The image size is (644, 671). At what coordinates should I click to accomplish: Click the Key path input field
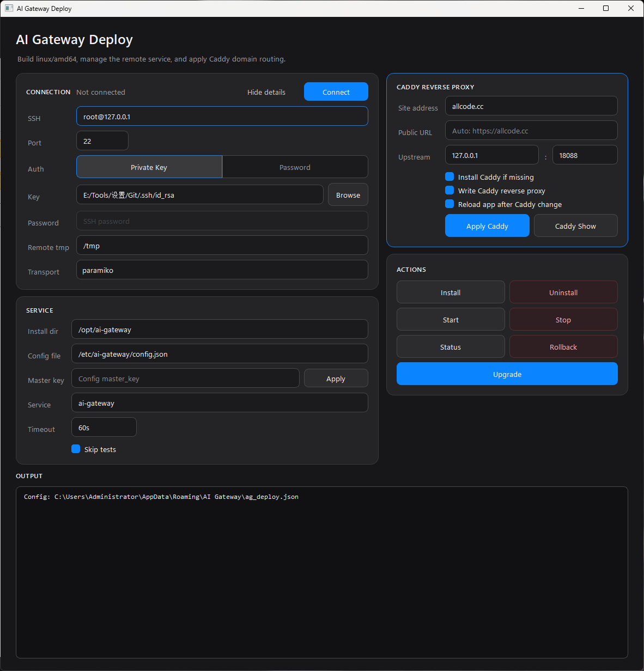(200, 194)
